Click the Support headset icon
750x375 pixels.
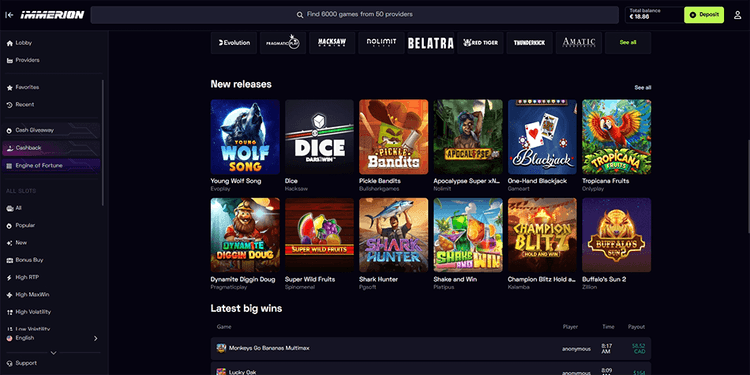(10, 363)
